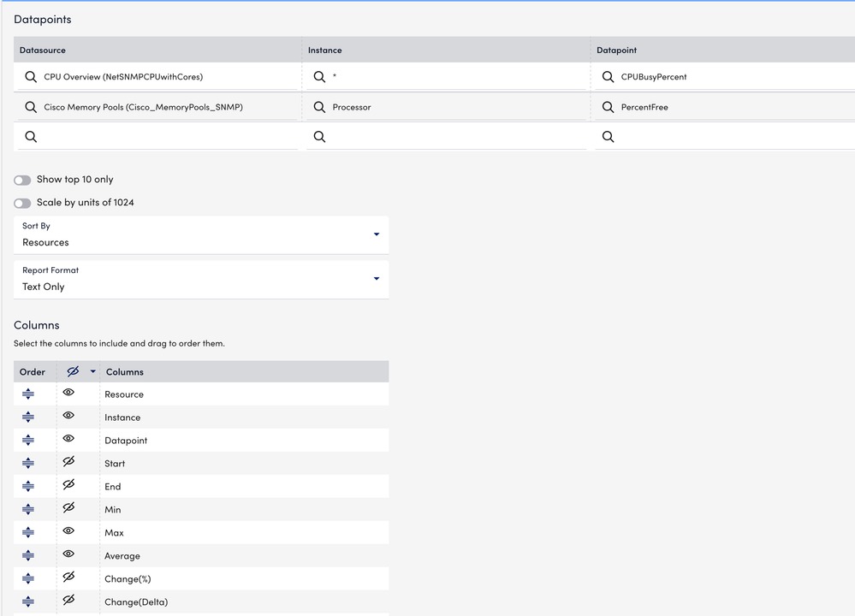855x616 pixels.
Task: Enable the Show top 10 only toggle
Action: pos(22,180)
